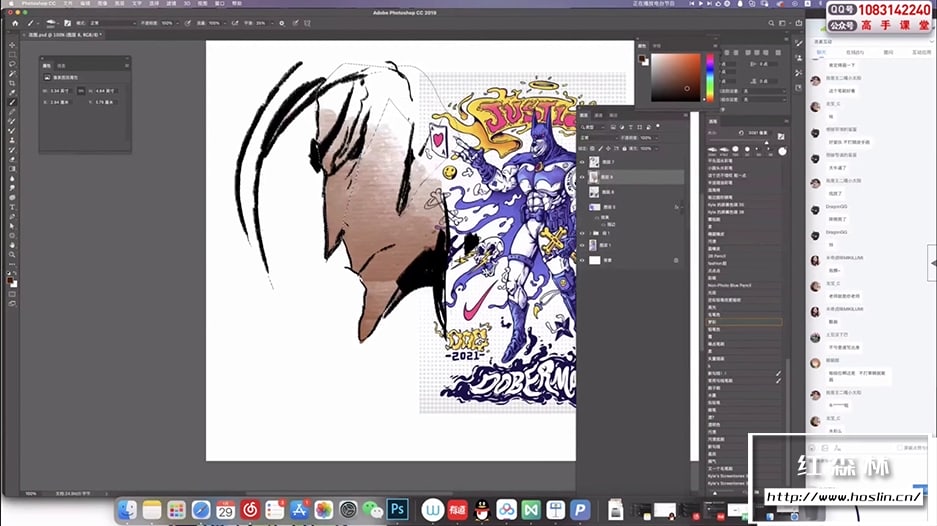The image size is (937, 526).
Task: Select the Zoom magnifier tool
Action: pyautogui.click(x=12, y=255)
